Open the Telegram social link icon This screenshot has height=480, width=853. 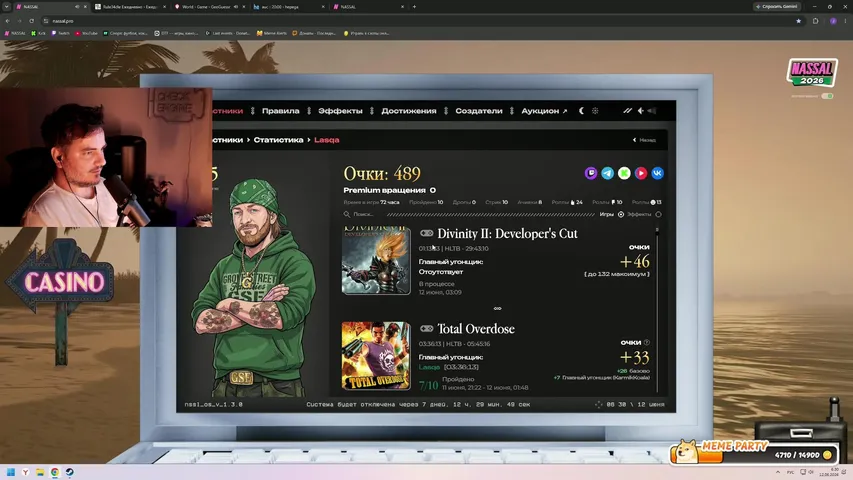point(608,173)
